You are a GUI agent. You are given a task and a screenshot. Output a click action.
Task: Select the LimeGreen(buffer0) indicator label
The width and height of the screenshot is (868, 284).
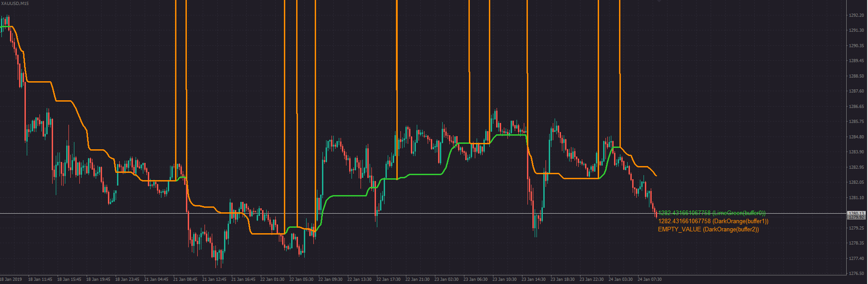click(712, 213)
